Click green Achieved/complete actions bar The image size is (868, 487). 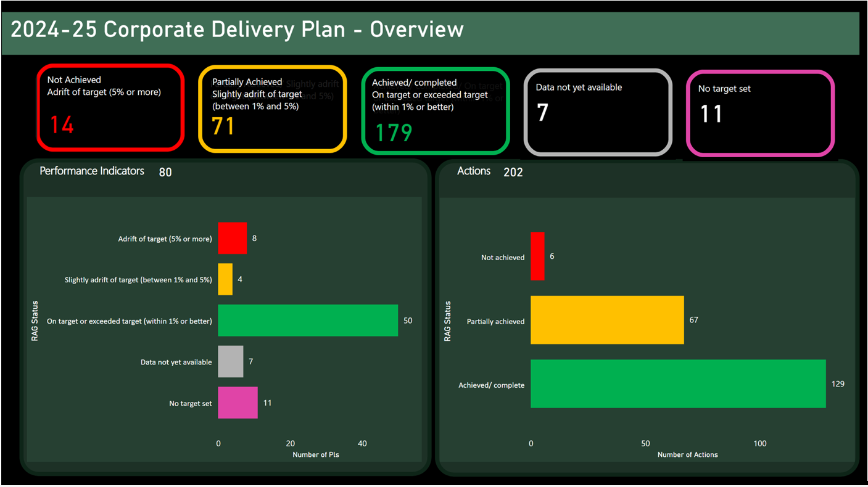[x=677, y=384]
